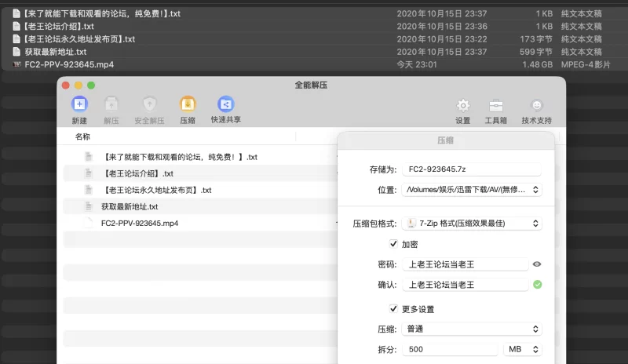
Task: Expand the 压缩包格式 7-Zip format dropdown
Action: pos(471,224)
